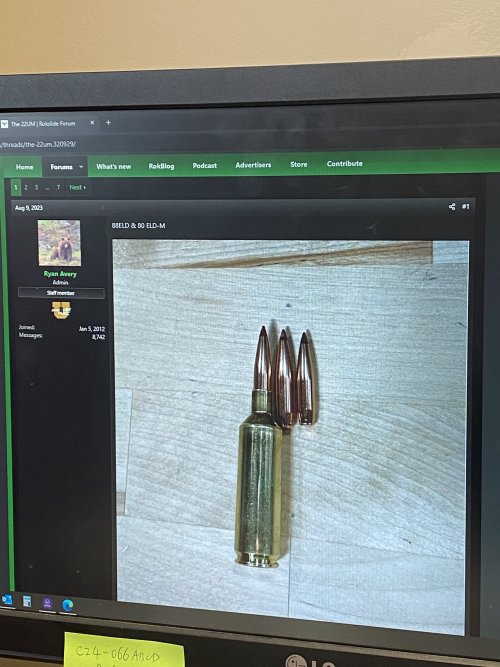
Task: Open a new browser tab with plus icon
Action: click(108, 123)
